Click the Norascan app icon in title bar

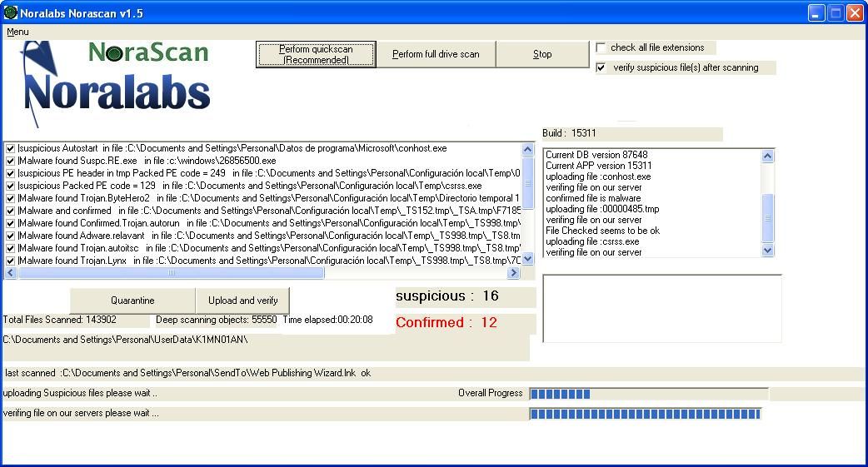coord(11,12)
